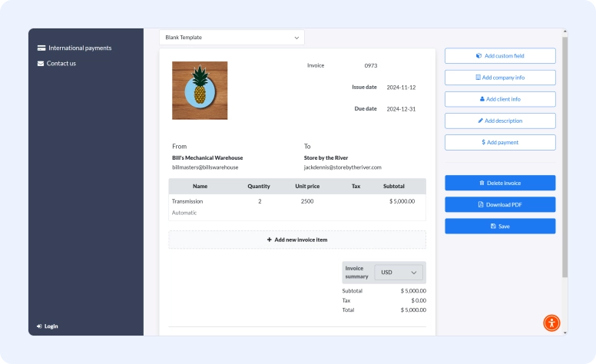The height and width of the screenshot is (364, 596).
Task: Open the Blank Template dropdown
Action: click(x=232, y=37)
